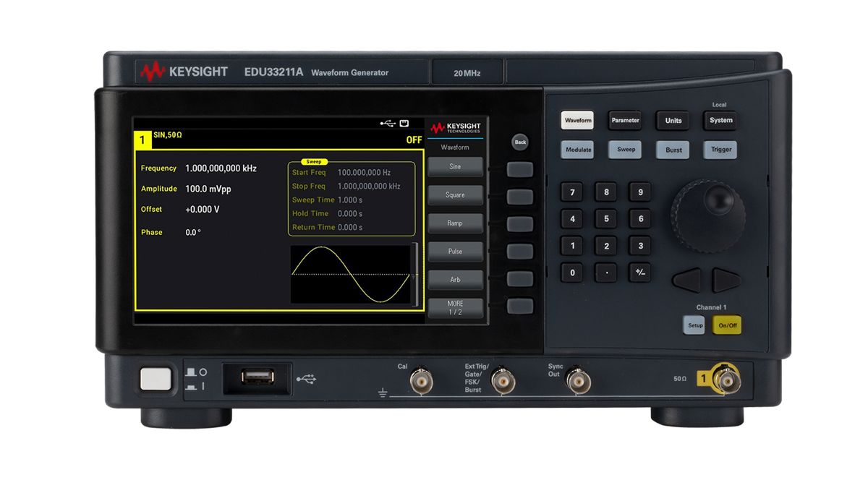Tap the decimal point key
868x488 pixels.
606,273
